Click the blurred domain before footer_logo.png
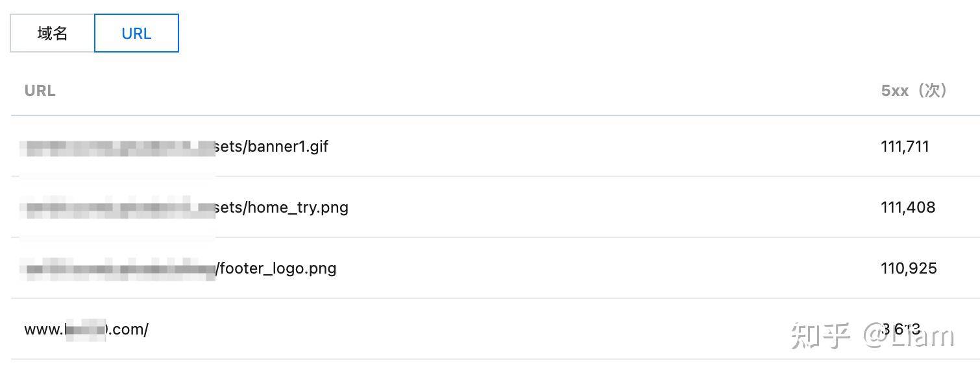980x376 pixels. tap(118, 268)
